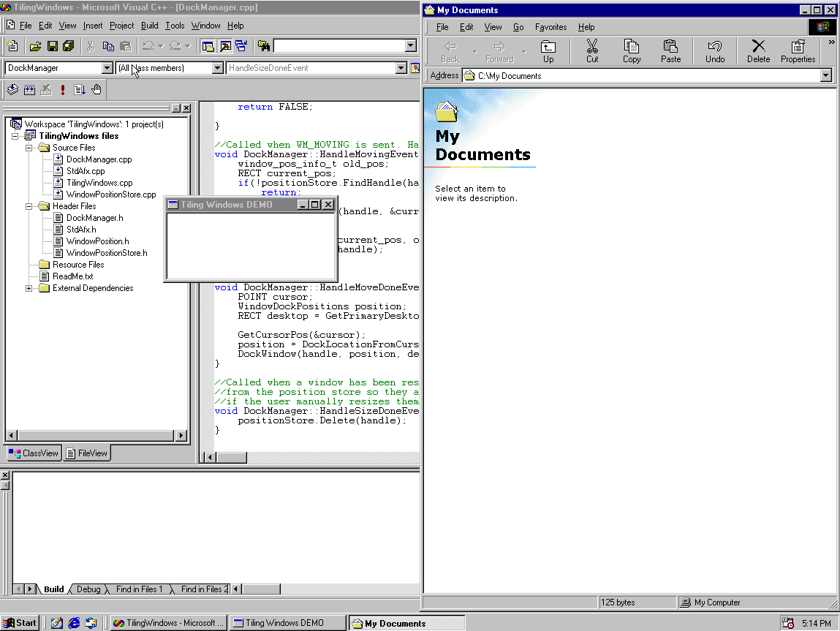Click the Compile icon in build toolbar
The image size is (840, 631).
(12, 90)
